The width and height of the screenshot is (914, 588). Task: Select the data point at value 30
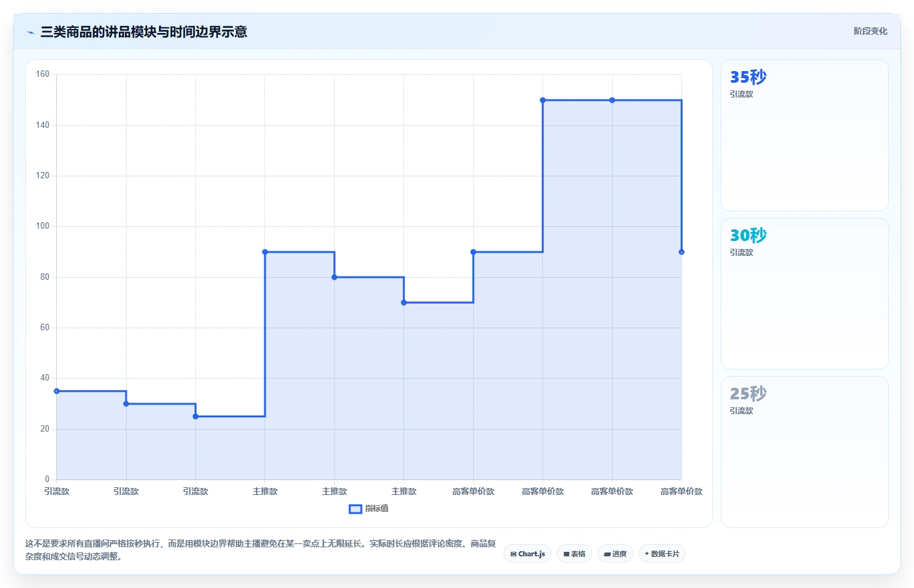click(x=126, y=404)
